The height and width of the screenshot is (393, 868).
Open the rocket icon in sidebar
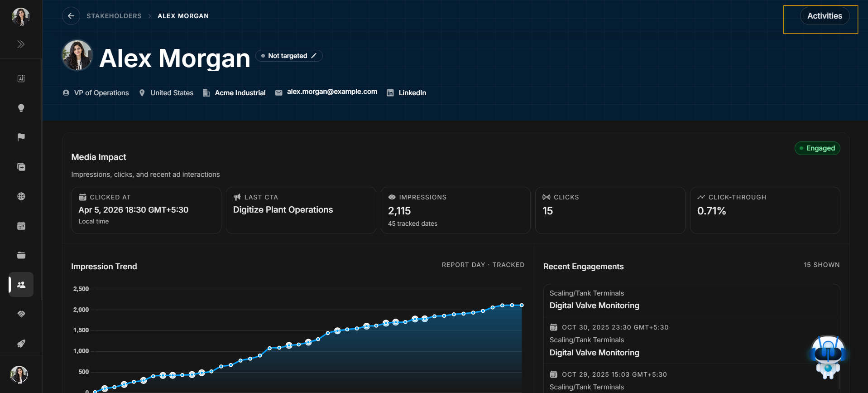[21, 344]
